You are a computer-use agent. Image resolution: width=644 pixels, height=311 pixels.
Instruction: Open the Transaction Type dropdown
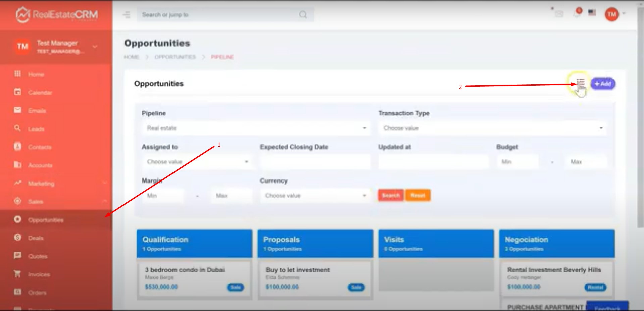tap(492, 128)
